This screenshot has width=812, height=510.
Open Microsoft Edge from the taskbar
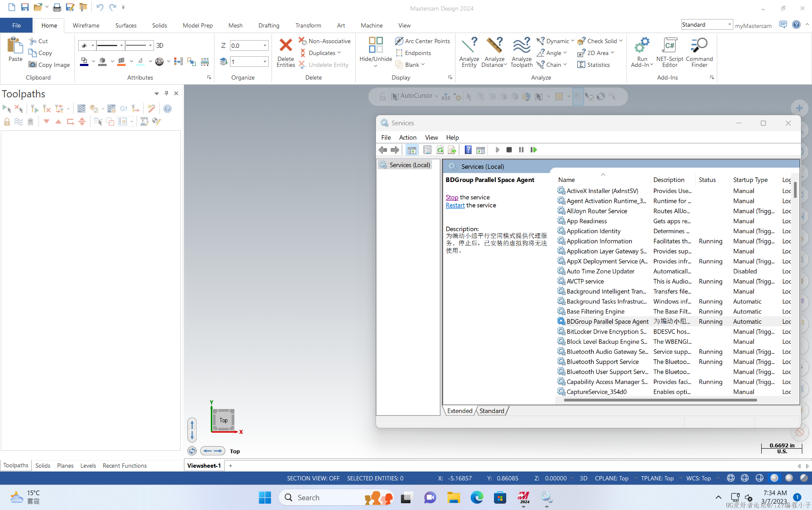coord(477,498)
